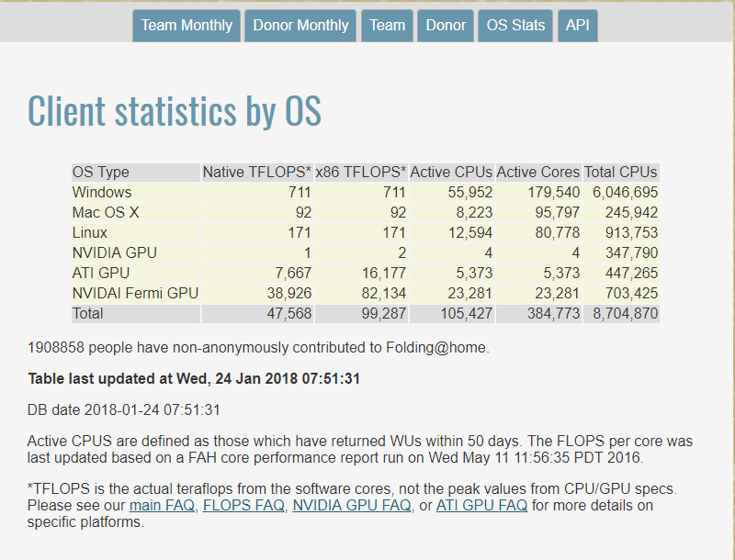Select the Active CPUs column header
The height and width of the screenshot is (560, 735).
pos(451,173)
